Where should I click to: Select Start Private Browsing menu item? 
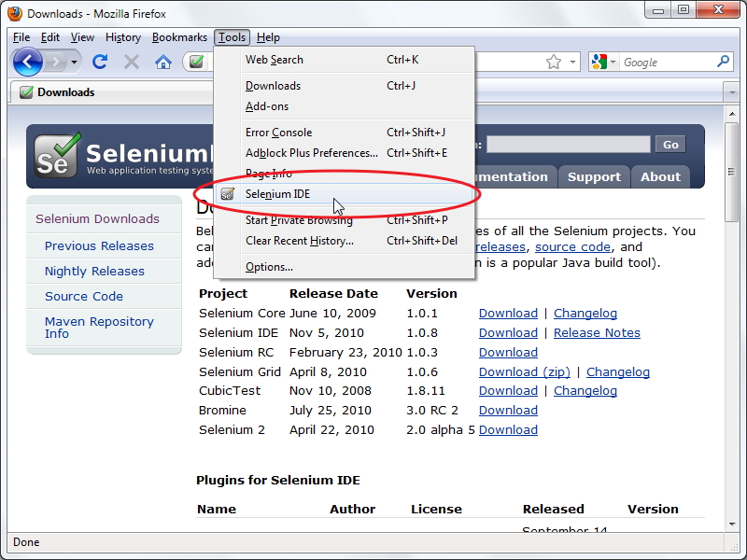click(x=344, y=220)
